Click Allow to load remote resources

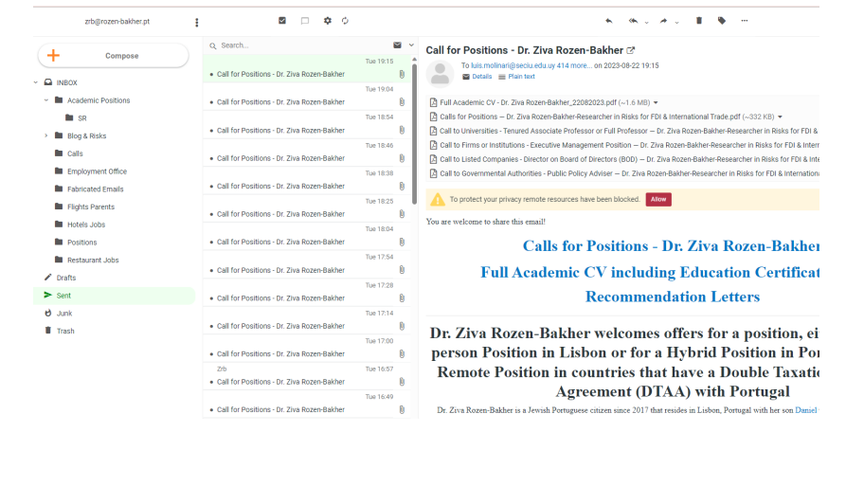[x=658, y=199]
